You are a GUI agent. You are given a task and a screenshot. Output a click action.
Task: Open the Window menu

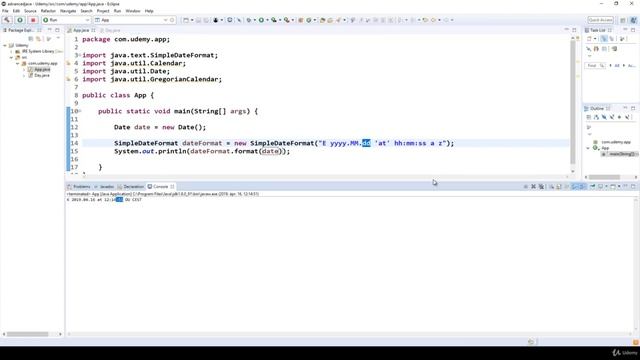(133, 11)
